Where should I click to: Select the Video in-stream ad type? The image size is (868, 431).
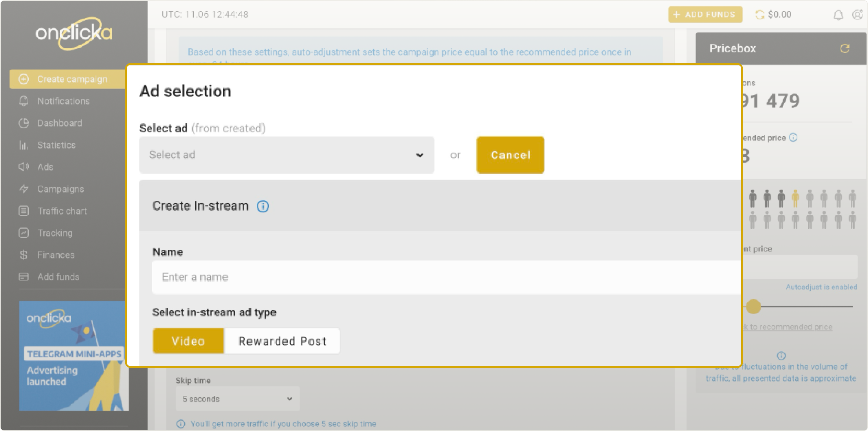(188, 341)
